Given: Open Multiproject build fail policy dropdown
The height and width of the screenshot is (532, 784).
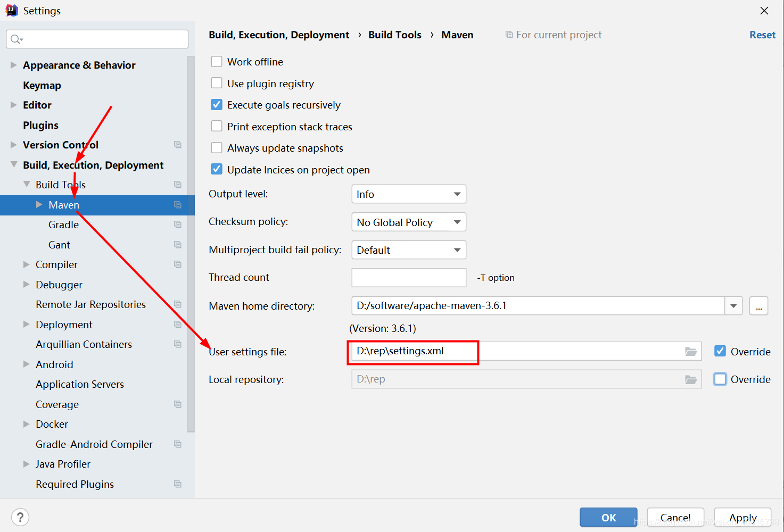Looking at the screenshot, I should tap(409, 250).
